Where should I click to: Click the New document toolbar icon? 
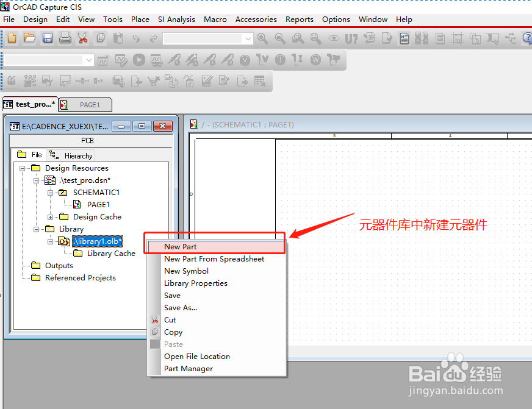coord(12,38)
